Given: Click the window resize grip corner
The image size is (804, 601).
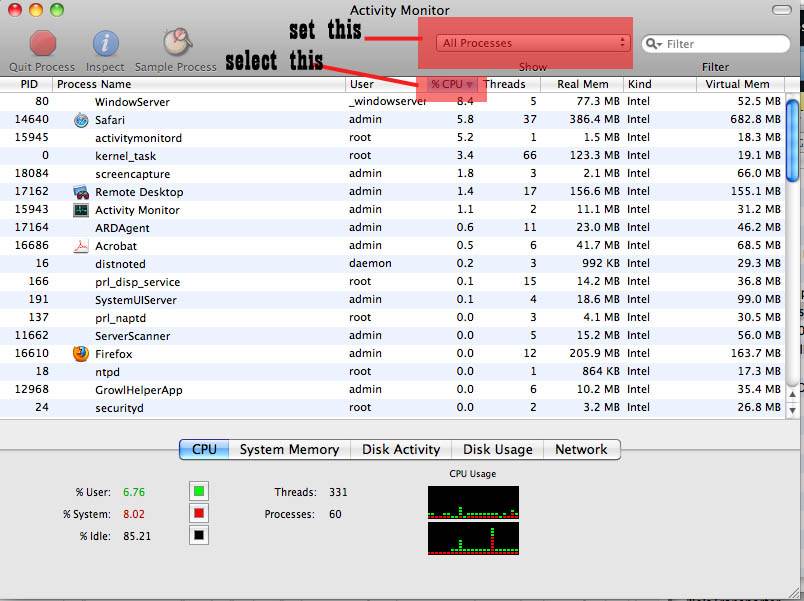Looking at the screenshot, I should tap(796, 593).
